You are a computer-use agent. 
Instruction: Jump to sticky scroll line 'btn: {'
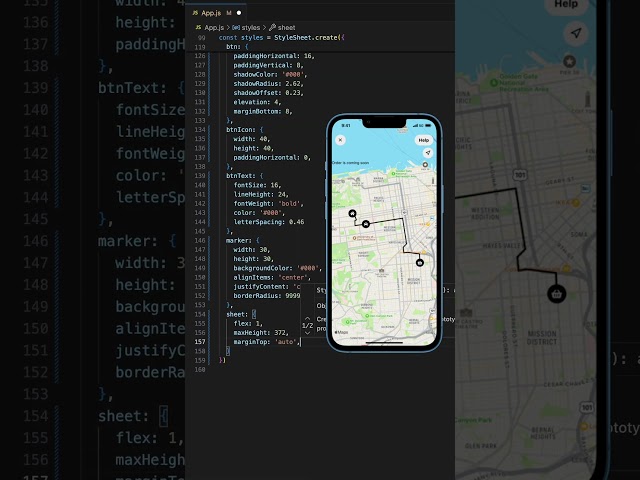[x=237, y=47]
